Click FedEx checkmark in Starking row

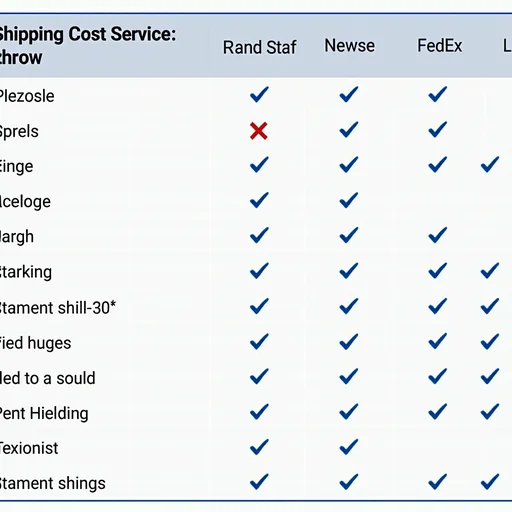click(x=438, y=271)
